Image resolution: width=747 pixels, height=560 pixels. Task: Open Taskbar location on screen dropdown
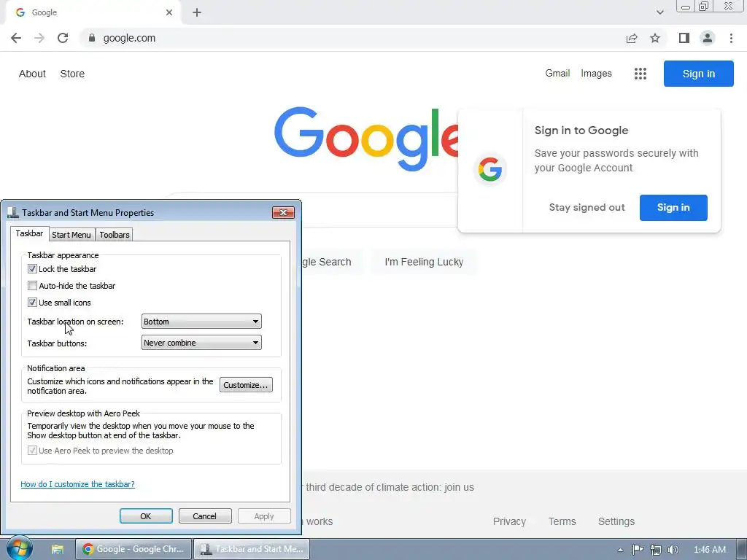[x=201, y=322]
